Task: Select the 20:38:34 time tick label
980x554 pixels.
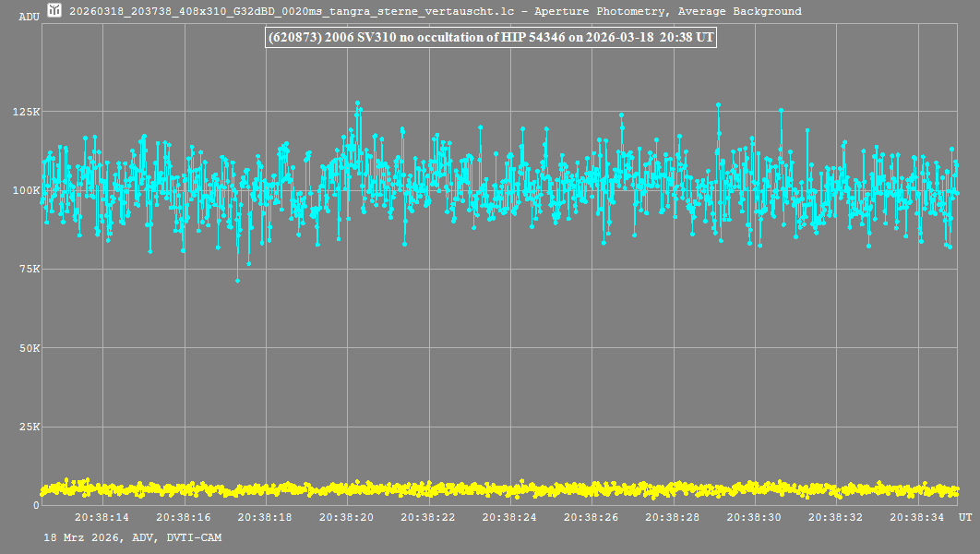Action: (x=917, y=518)
